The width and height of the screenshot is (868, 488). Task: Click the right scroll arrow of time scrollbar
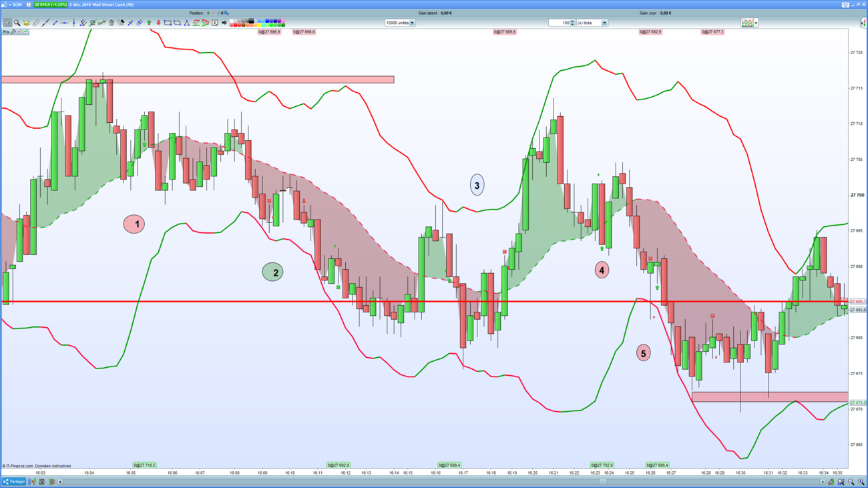[x=823, y=482]
